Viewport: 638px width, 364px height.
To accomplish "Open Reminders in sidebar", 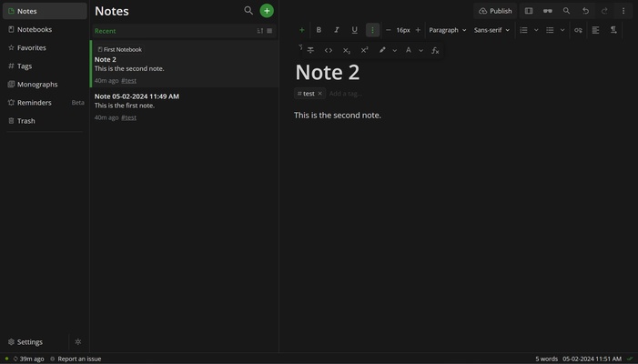I will [x=45, y=103].
